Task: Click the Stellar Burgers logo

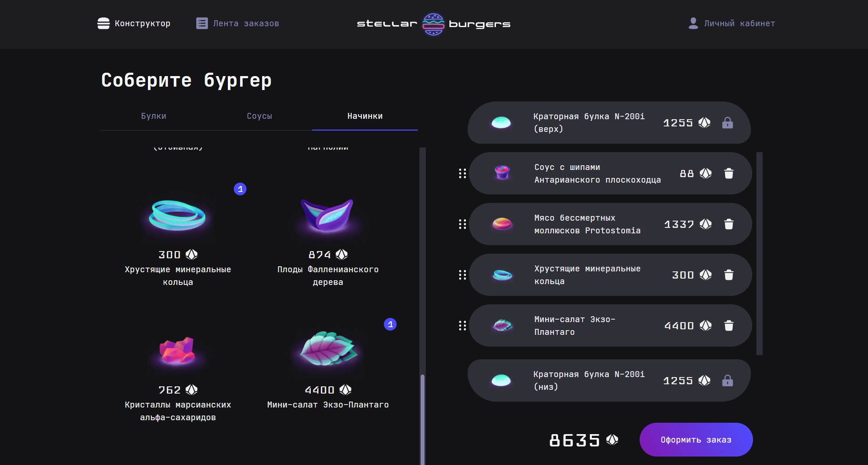Action: pos(434,24)
